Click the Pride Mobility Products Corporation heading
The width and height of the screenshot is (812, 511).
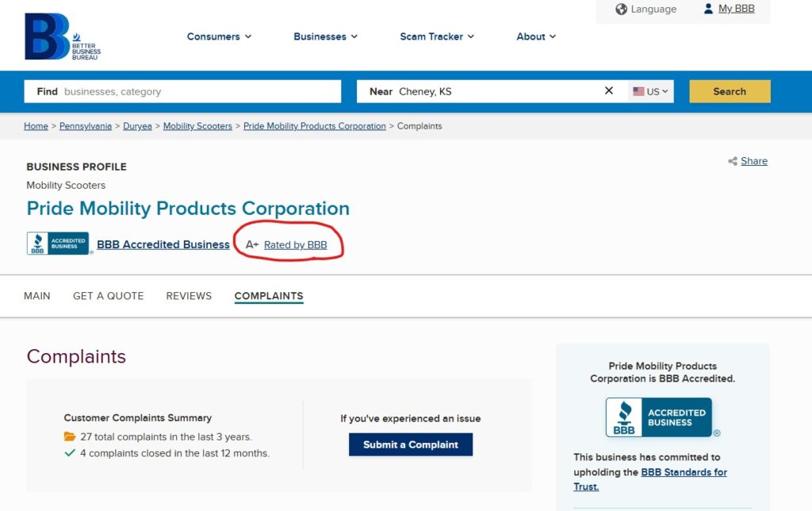coord(188,209)
